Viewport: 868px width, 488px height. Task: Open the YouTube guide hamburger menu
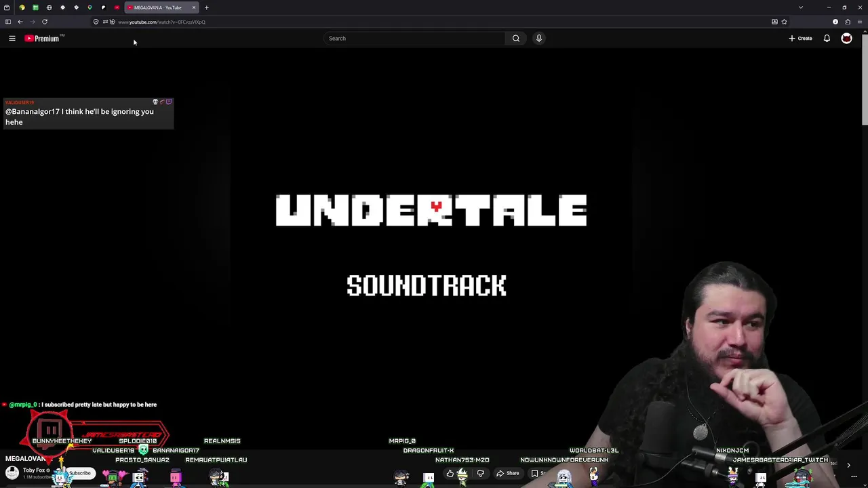coord(12,39)
